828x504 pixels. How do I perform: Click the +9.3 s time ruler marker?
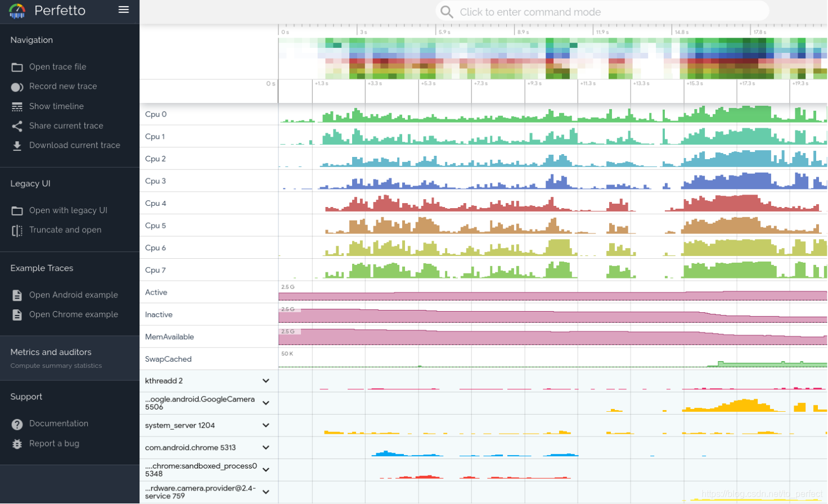coord(534,83)
